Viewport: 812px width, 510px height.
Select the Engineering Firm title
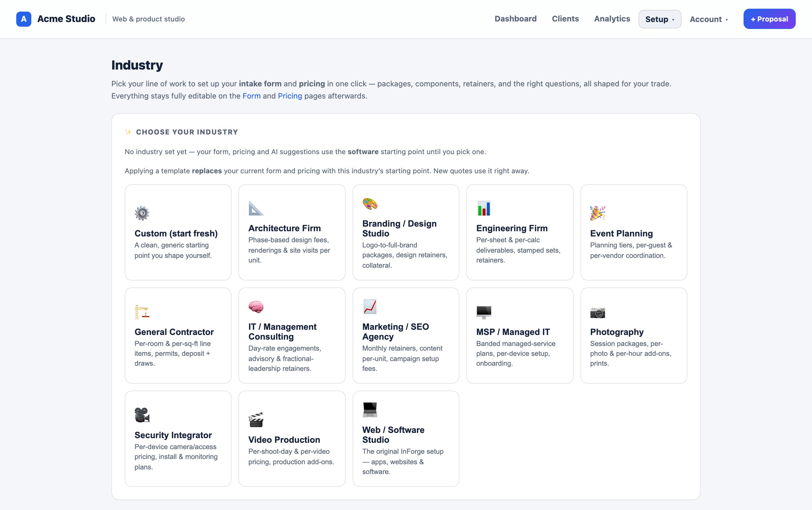pyautogui.click(x=512, y=228)
